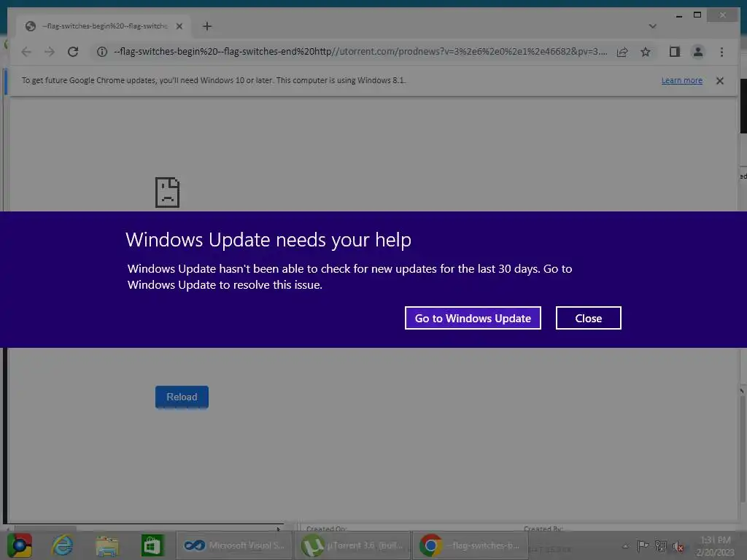The image size is (747, 560).
Task: Click the Reload button on error page
Action: pyautogui.click(x=182, y=397)
